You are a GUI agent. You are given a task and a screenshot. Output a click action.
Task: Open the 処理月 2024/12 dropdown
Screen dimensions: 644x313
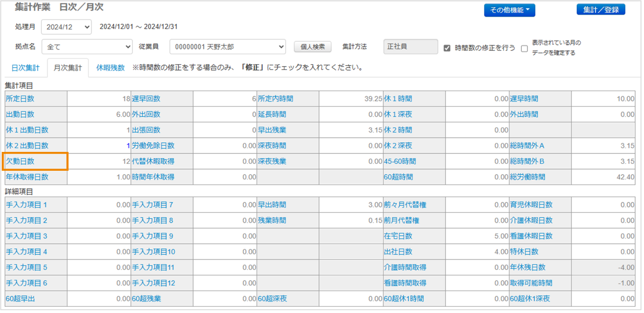pos(66,27)
